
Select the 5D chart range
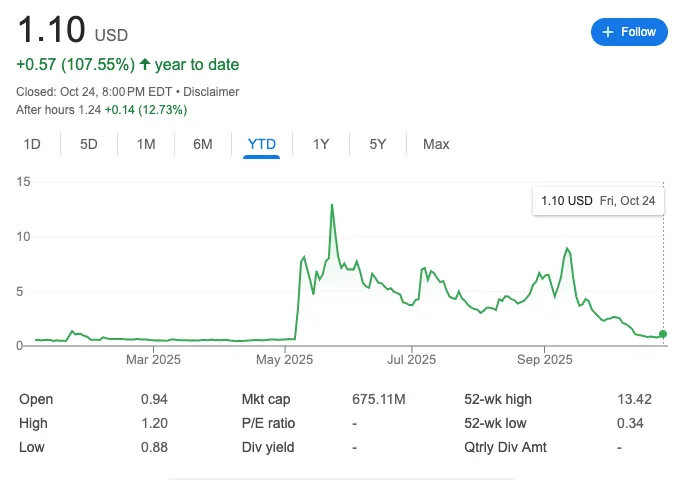89,144
